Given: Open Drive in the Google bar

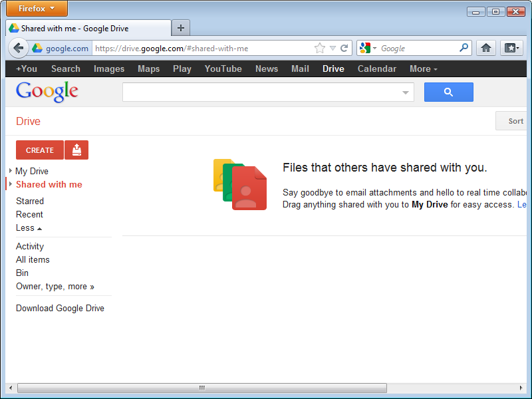Looking at the screenshot, I should click(x=333, y=69).
